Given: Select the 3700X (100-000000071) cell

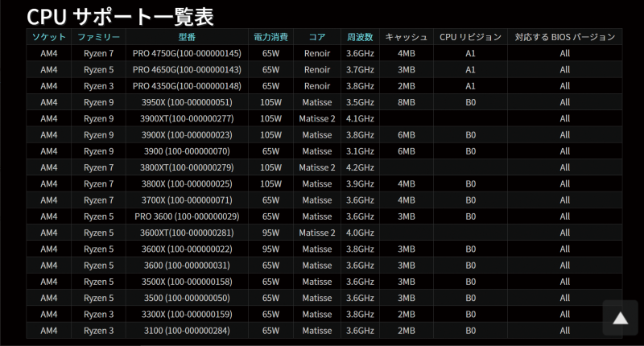Looking at the screenshot, I should 187,200.
